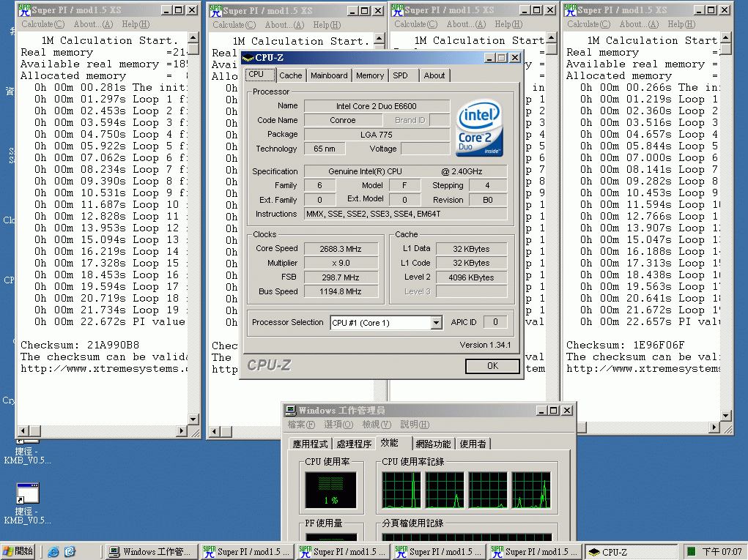This screenshot has width=748, height=560.
Task: Open the Mainboard tab in CPU-Z
Action: tap(329, 75)
